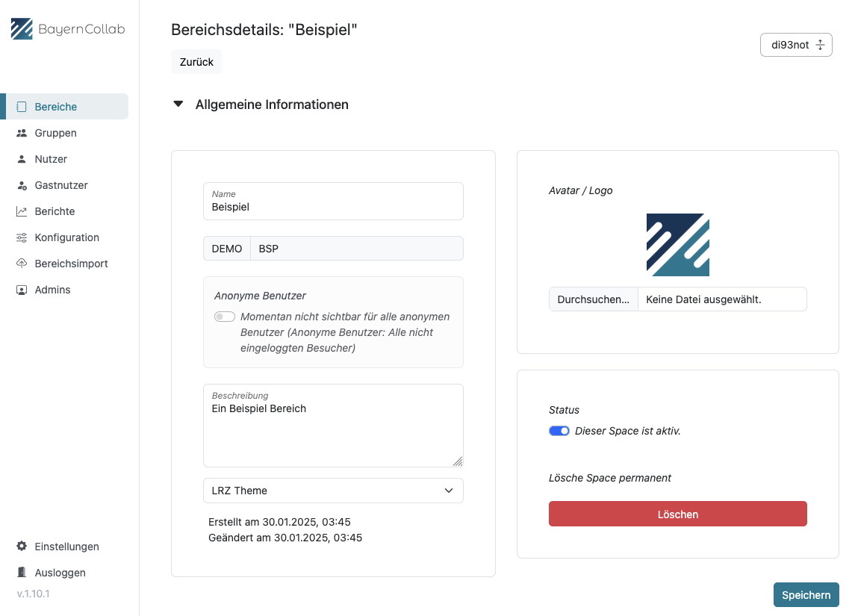Viewport: 855px width, 616px height.
Task: Toggle the 'Dieser Space ist aktiv' switch
Action: tap(559, 431)
